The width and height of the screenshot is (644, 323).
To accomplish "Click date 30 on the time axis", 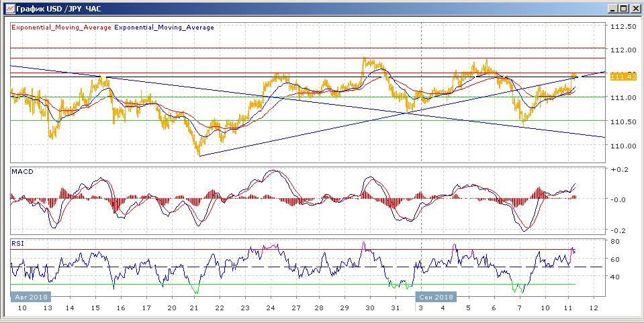I will 369,308.
